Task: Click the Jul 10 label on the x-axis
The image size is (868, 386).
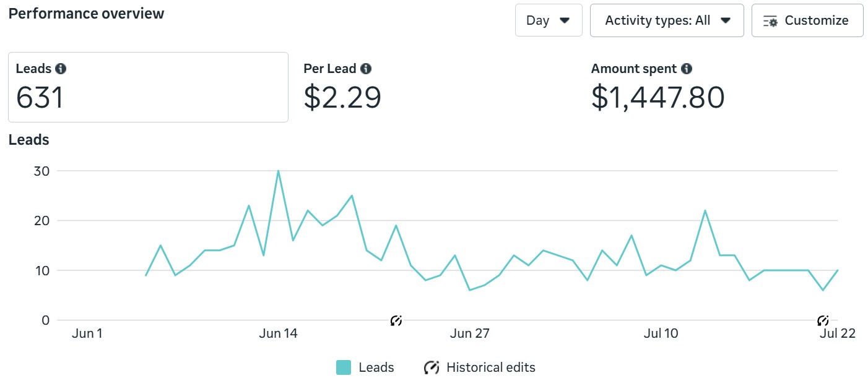Action: point(661,334)
